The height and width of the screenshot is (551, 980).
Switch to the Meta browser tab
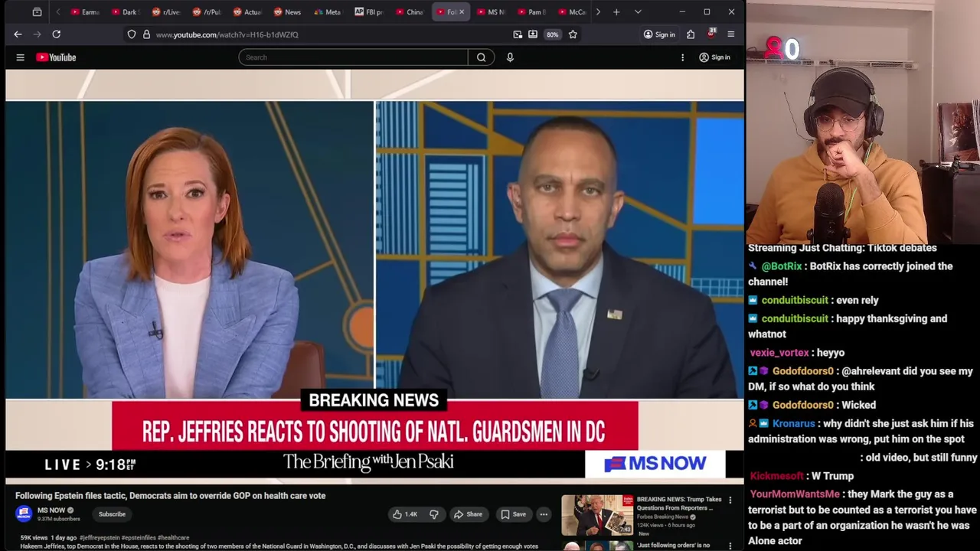328,12
